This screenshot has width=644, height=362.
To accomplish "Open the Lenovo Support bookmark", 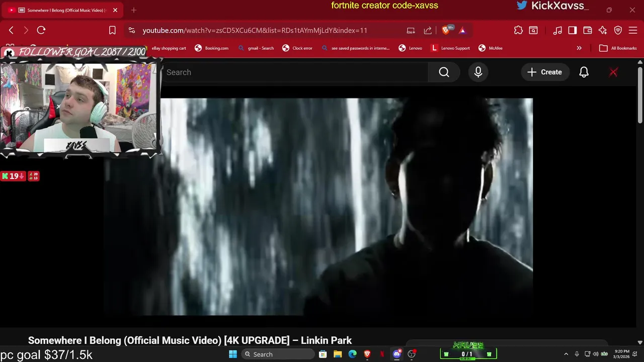I will pos(451,48).
